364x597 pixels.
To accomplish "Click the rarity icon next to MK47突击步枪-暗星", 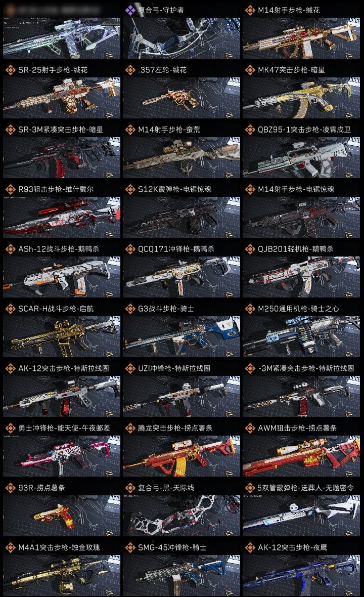I will pos(250,70).
